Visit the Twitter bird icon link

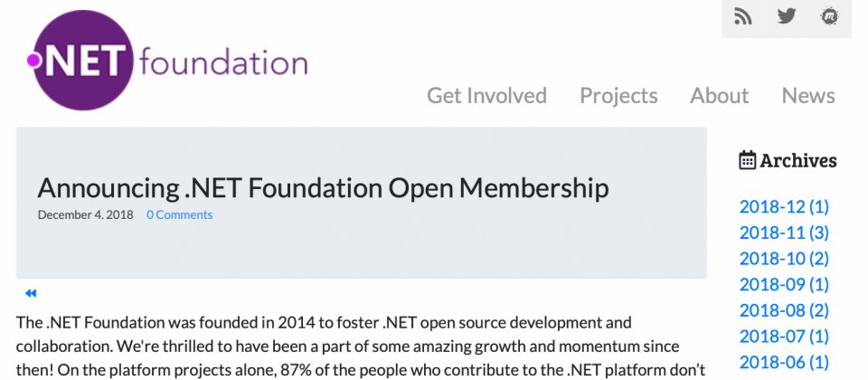786,16
